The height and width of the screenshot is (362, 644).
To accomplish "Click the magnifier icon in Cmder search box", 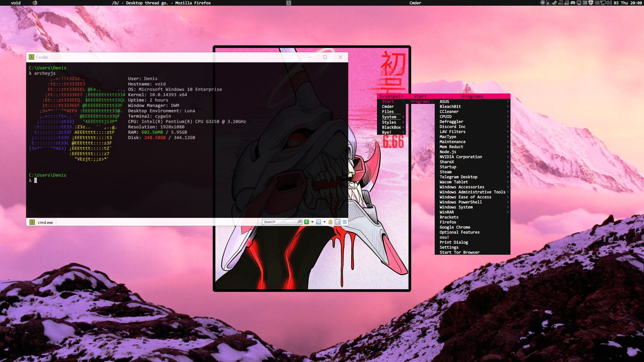I will pyautogui.click(x=299, y=222).
